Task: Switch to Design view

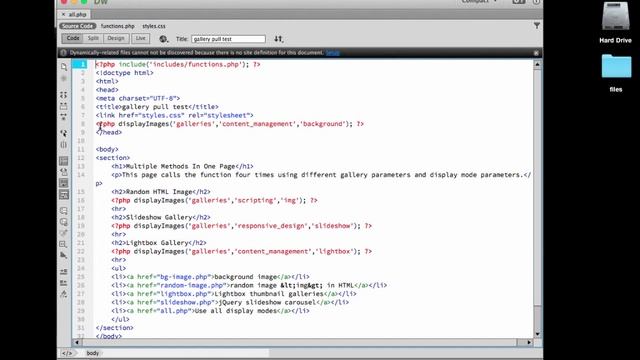Action: click(116, 38)
